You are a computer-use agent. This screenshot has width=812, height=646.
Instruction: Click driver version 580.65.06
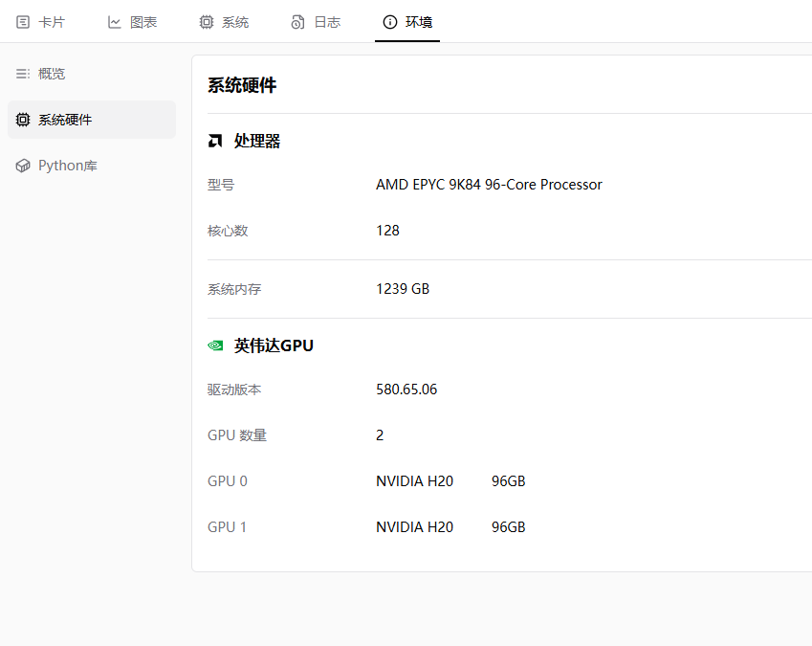406,390
